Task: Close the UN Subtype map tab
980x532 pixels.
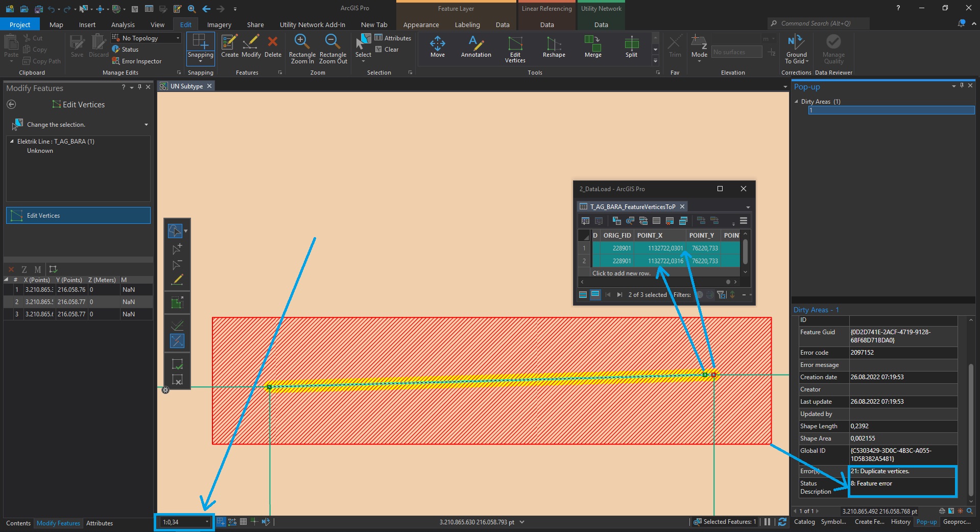Action: (x=209, y=86)
